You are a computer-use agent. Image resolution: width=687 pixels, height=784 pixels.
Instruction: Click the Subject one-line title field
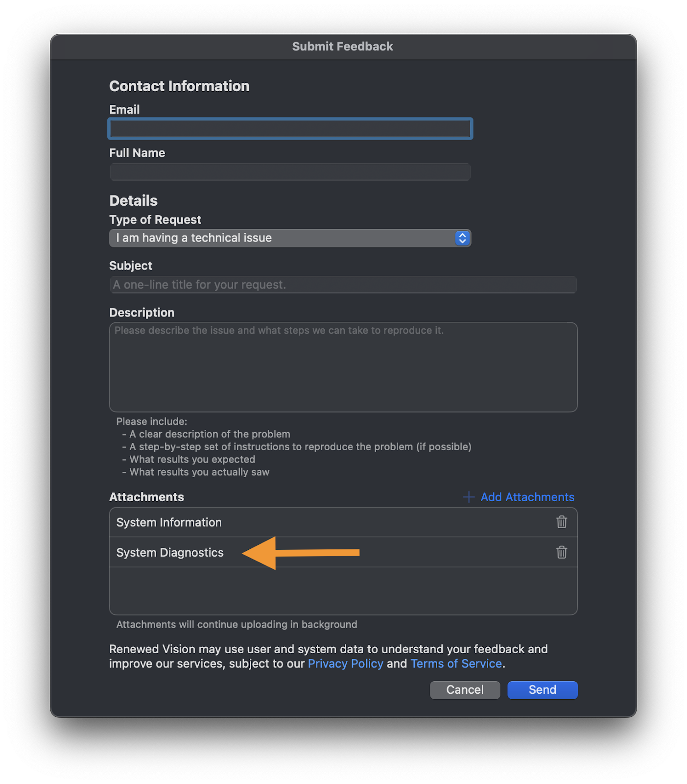point(343,285)
